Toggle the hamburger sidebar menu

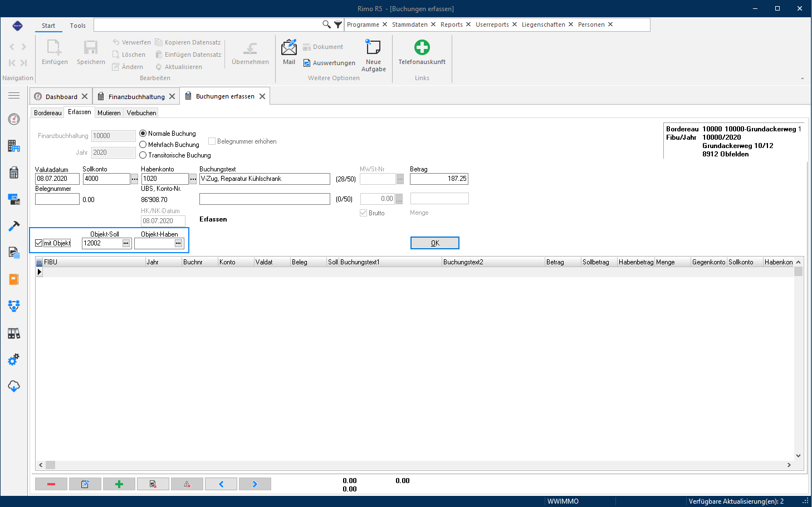tap(14, 96)
